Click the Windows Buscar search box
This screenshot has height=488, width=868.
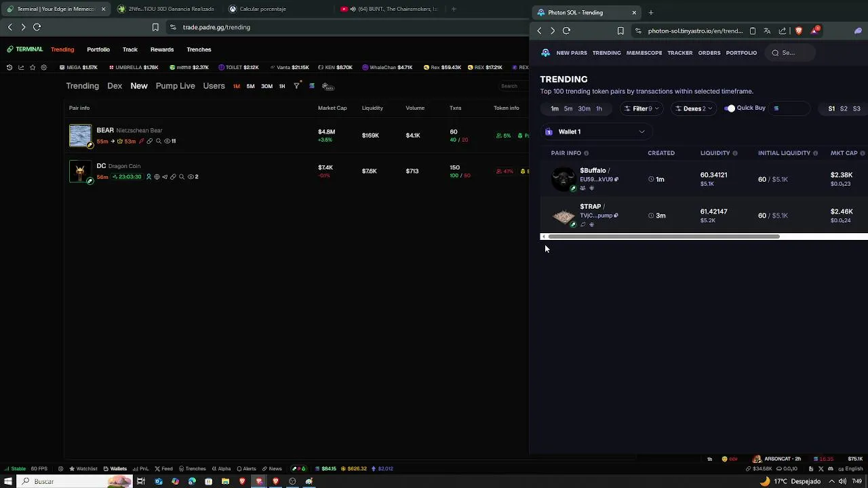coord(75,481)
